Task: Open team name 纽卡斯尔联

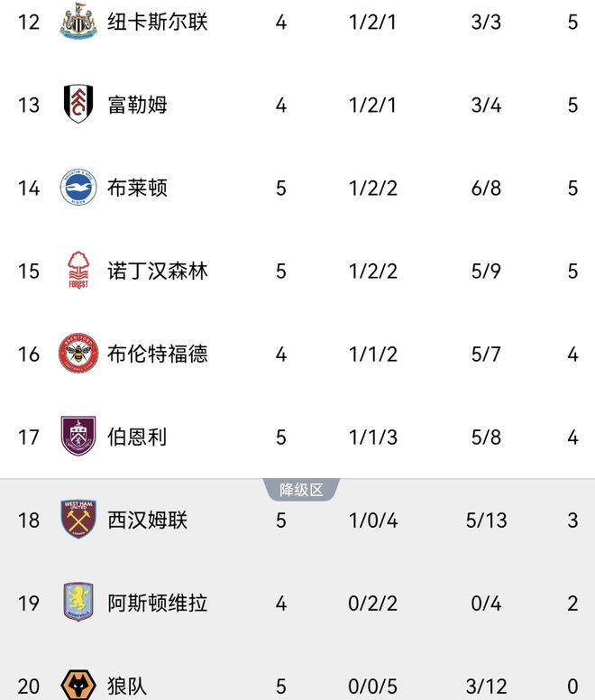Action: click(158, 22)
